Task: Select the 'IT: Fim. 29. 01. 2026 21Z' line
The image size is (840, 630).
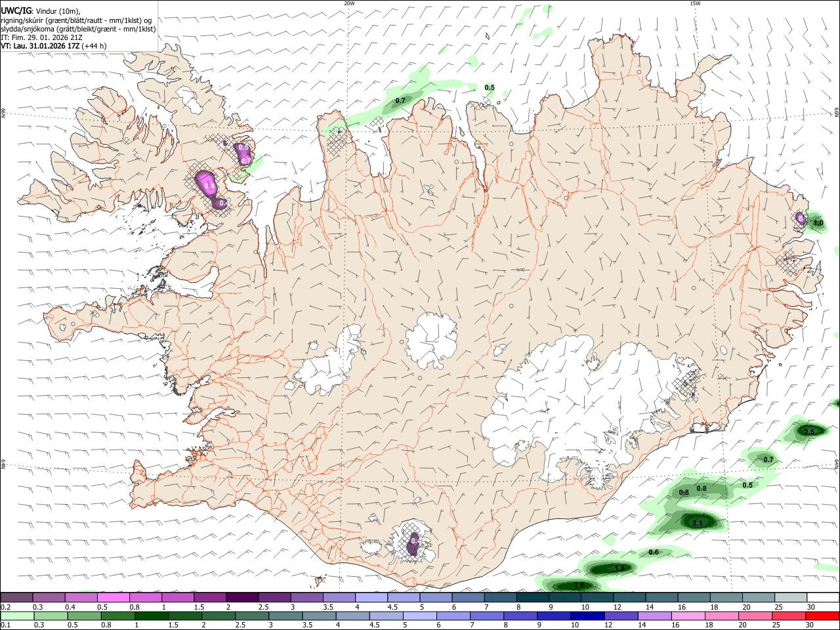Action: pos(41,37)
